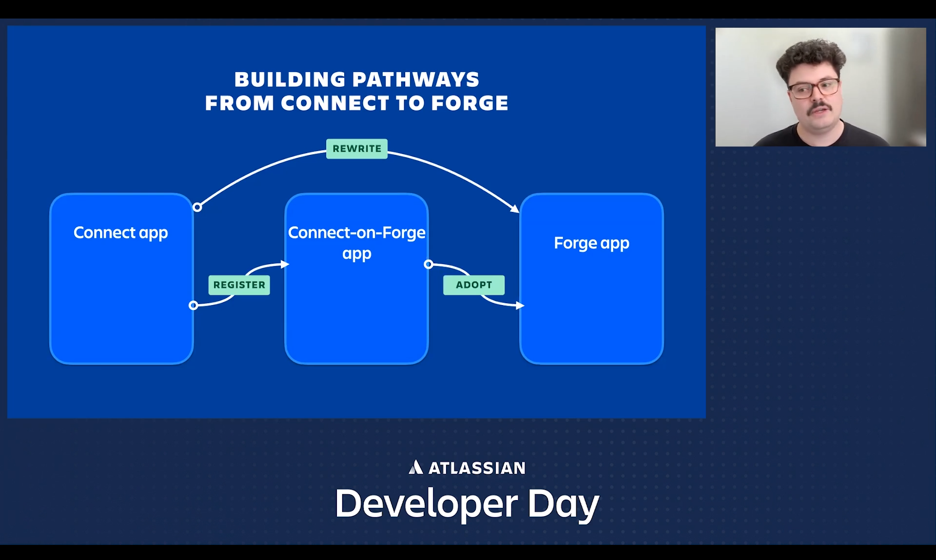The height and width of the screenshot is (560, 936).
Task: Click the adopt arrow start circle
Action: pyautogui.click(x=429, y=264)
